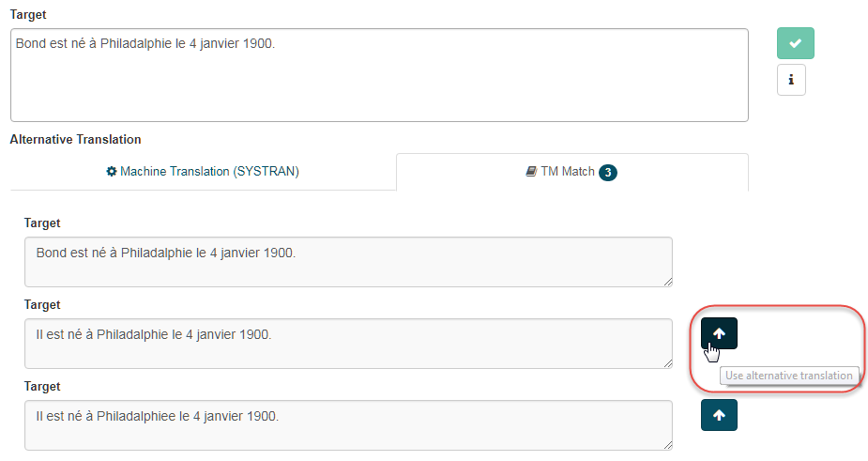The image size is (868, 461).
Task: Click the 'Alternative Translation' heading
Action: pos(75,140)
